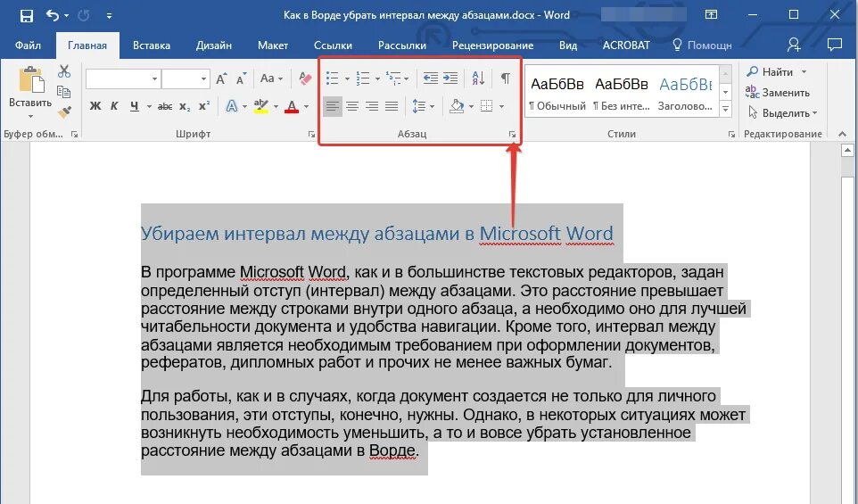
Task: Align text to the left
Action: click(332, 106)
